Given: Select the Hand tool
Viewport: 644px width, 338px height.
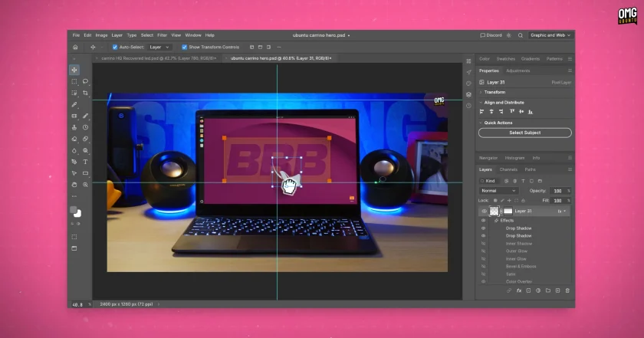Looking at the screenshot, I should tap(74, 185).
